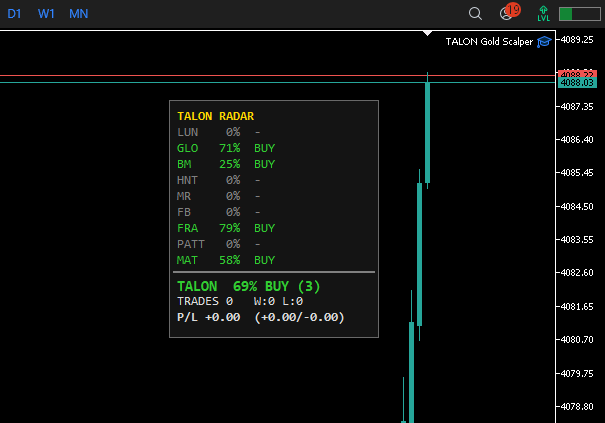Click the 4080.70 price scale label

(577, 340)
